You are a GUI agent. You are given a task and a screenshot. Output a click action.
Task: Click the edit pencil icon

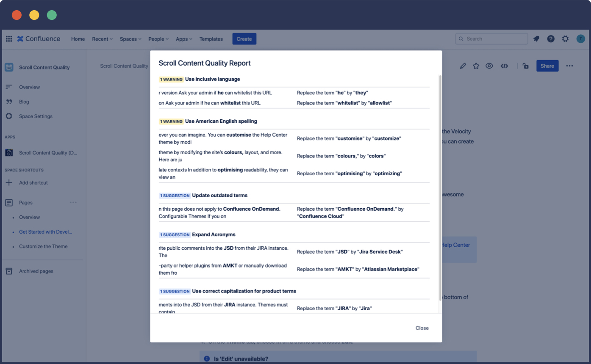point(463,66)
